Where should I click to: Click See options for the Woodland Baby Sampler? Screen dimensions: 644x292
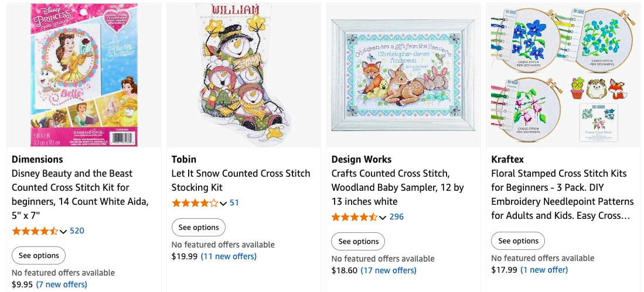(x=359, y=241)
